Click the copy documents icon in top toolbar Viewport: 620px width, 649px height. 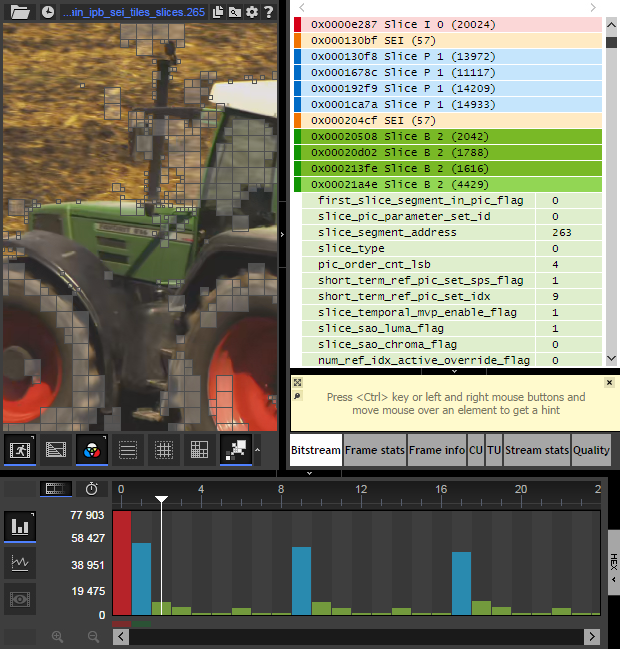coord(218,12)
